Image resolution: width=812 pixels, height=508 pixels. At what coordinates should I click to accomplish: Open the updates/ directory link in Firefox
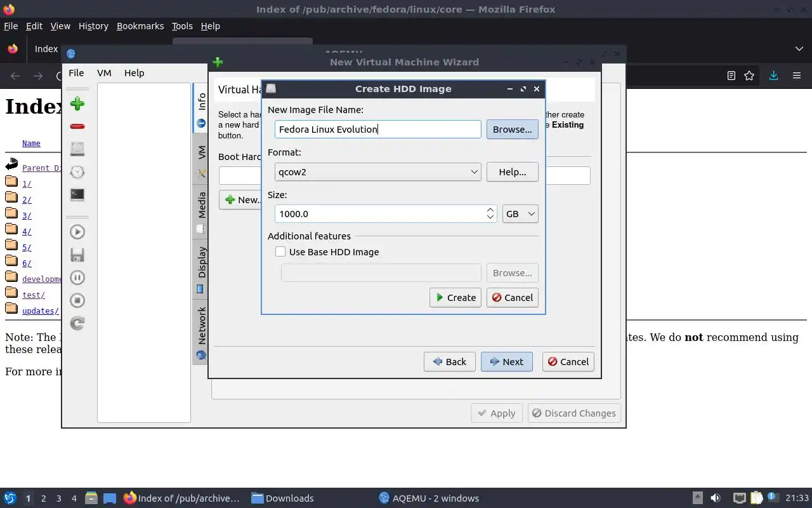coord(41,311)
